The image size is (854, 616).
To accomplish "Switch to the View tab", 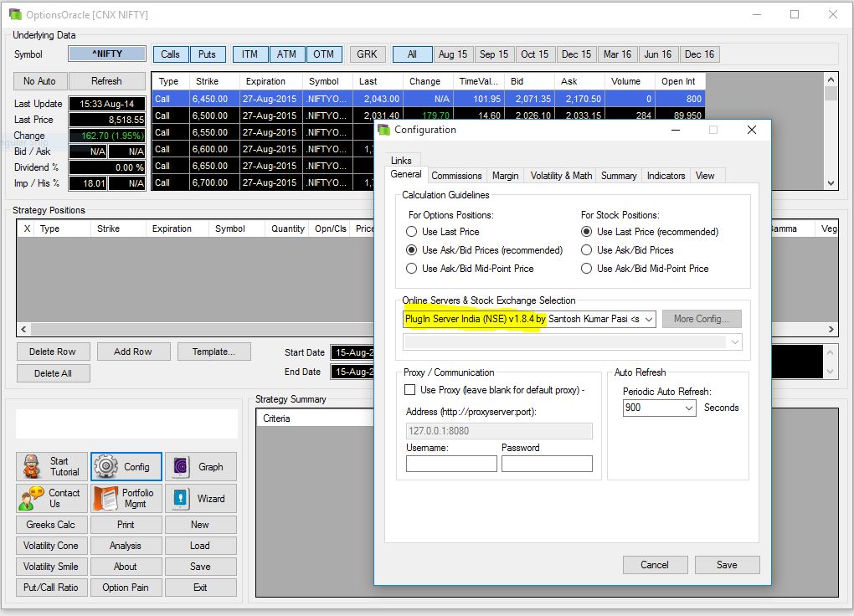I will click(x=705, y=176).
